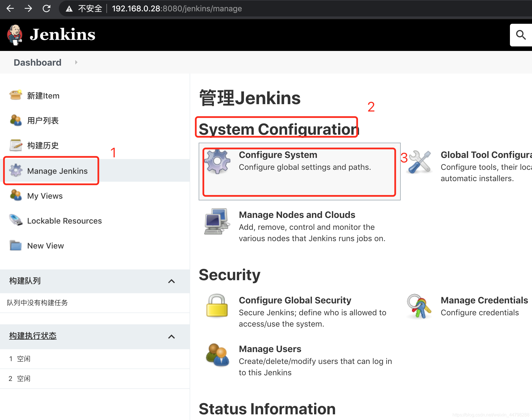This screenshot has width=532, height=420.
Task: Click the Configure Global Security padlock icon
Action: [x=217, y=306]
